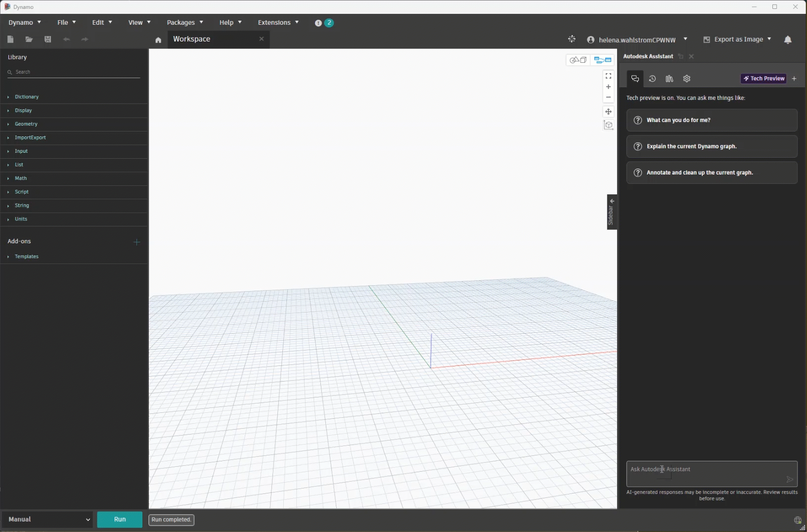
Task: Focus the Library search field
Action: tap(74, 72)
